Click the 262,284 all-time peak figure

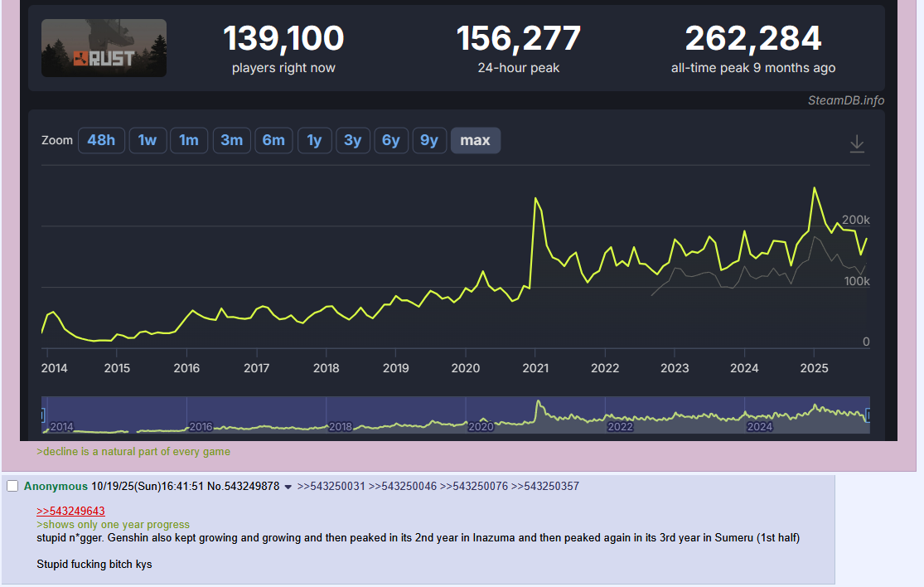click(753, 38)
